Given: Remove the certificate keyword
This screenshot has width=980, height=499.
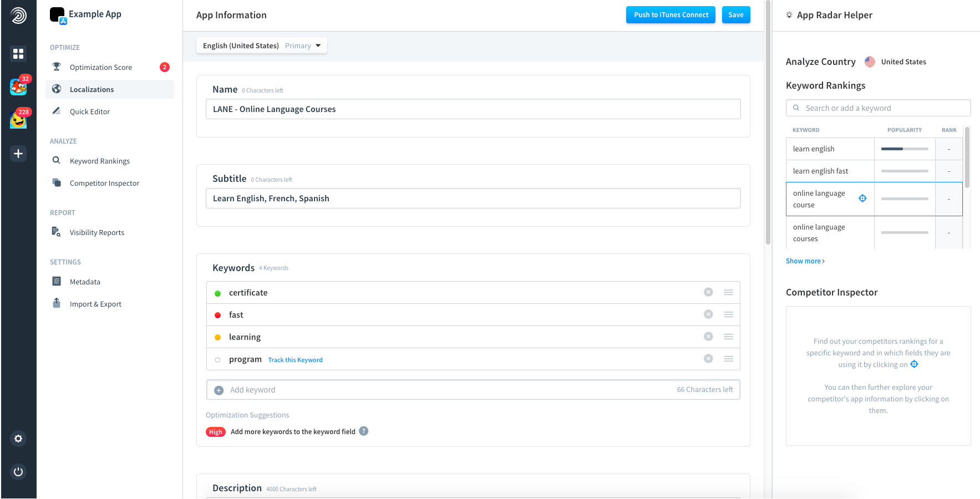Looking at the screenshot, I should coord(708,292).
